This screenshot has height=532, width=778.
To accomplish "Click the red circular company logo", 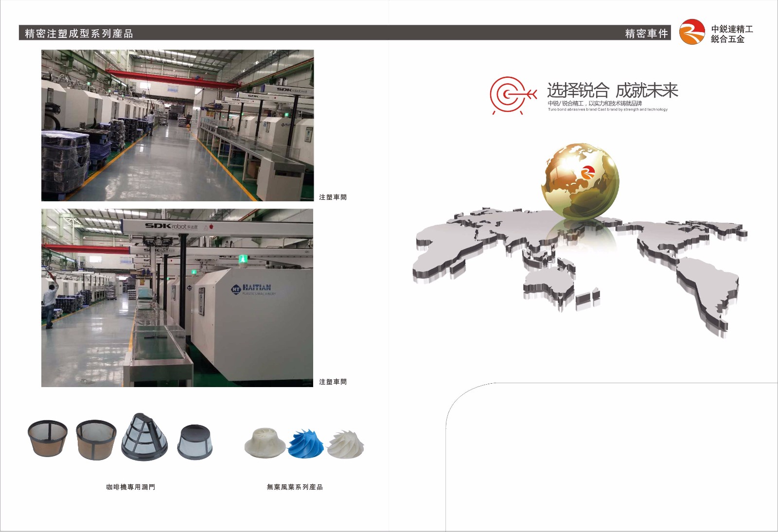I will click(691, 32).
